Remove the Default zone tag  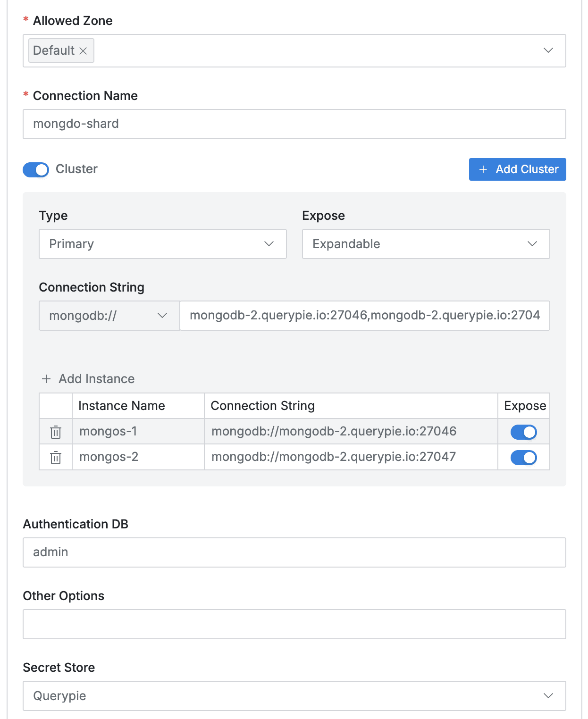tap(83, 51)
